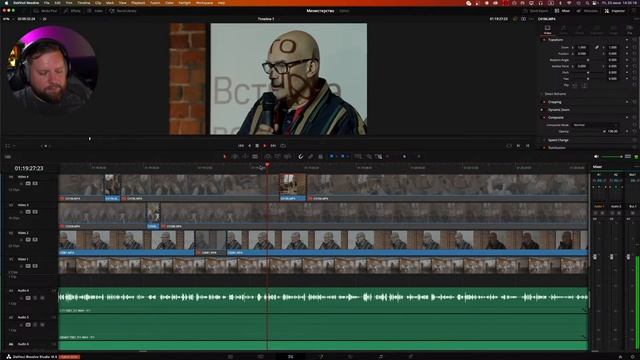This screenshot has width=640, height=360.
Task: Open the Sound Library panel
Action: tap(123, 11)
